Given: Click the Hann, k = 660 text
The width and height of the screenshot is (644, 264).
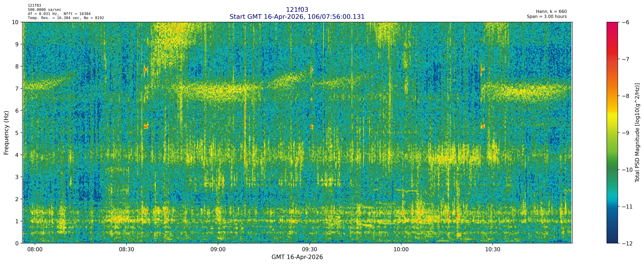Looking at the screenshot, I should [x=551, y=12].
